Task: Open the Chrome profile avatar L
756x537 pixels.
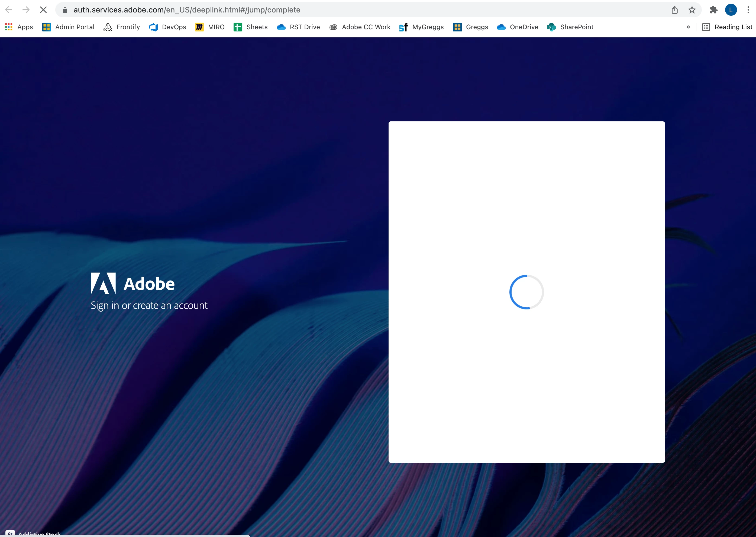Action: point(731,10)
